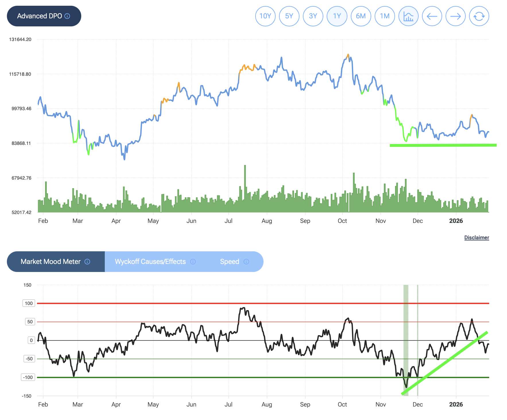This screenshot has height=420, width=507.
Task: Click info icon next to Wyckoff Causes/Effects
Action: pos(193,262)
